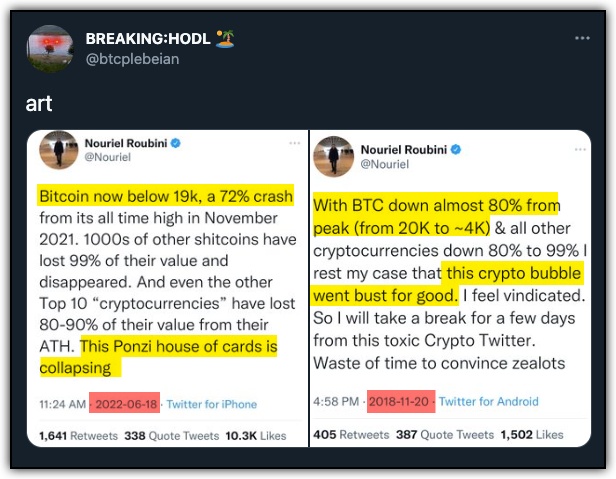The image size is (616, 479).
Task: View the 405 Retweets list
Action: (351, 435)
